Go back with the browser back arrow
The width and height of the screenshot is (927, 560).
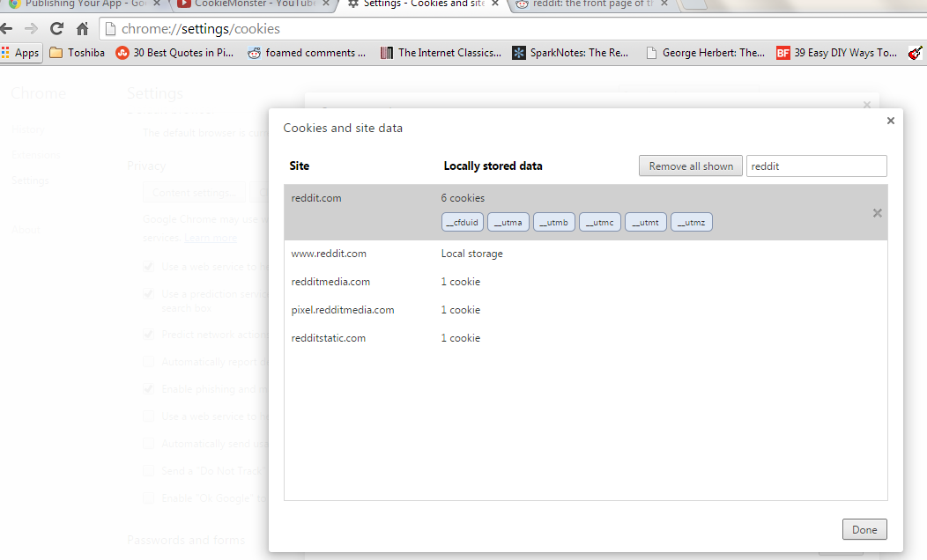pos(6,28)
